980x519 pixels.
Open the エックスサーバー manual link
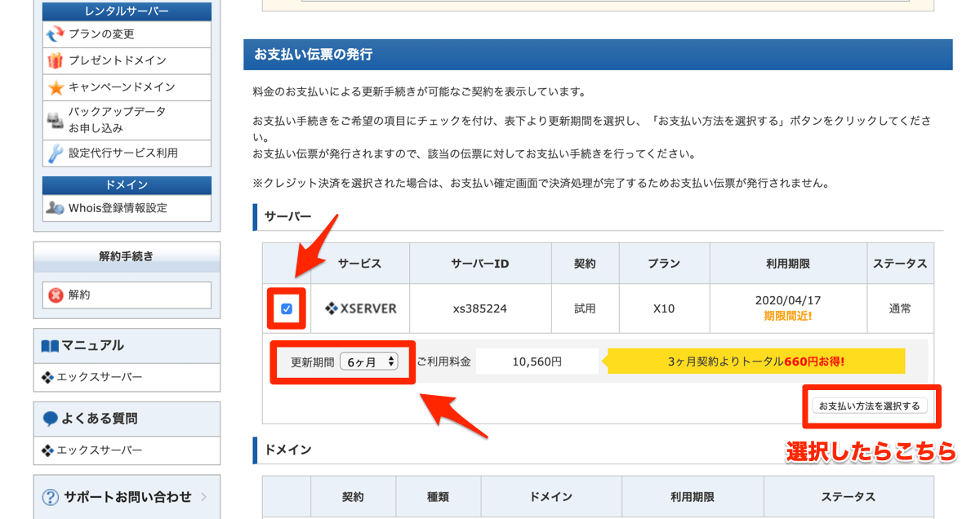click(88, 377)
